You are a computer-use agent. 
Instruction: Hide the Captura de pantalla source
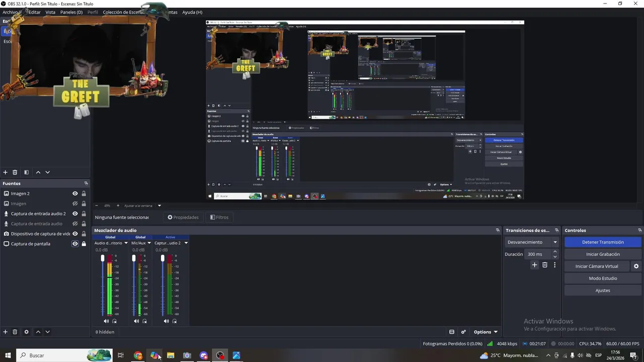(75, 244)
